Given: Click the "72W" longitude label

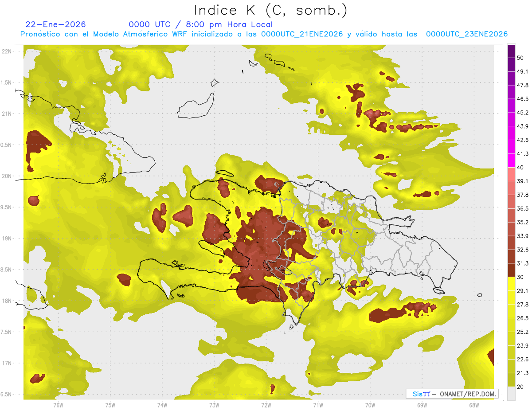Looking at the screenshot, I should [266, 405].
